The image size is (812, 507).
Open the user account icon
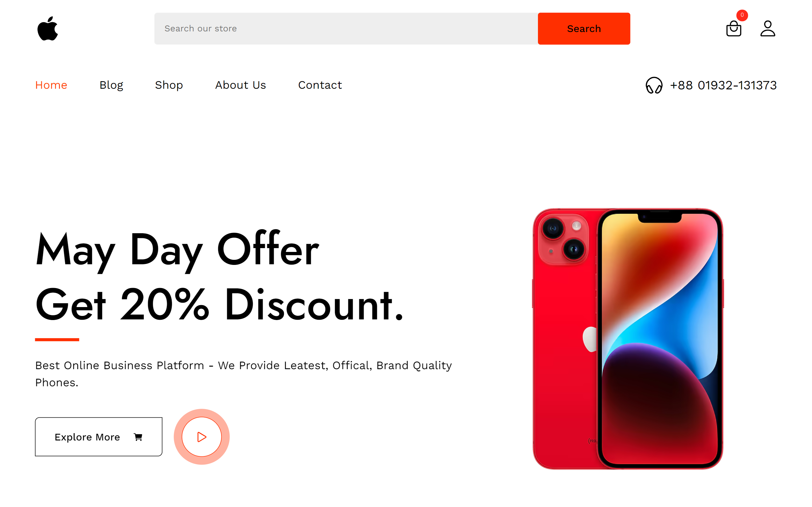[x=768, y=29]
